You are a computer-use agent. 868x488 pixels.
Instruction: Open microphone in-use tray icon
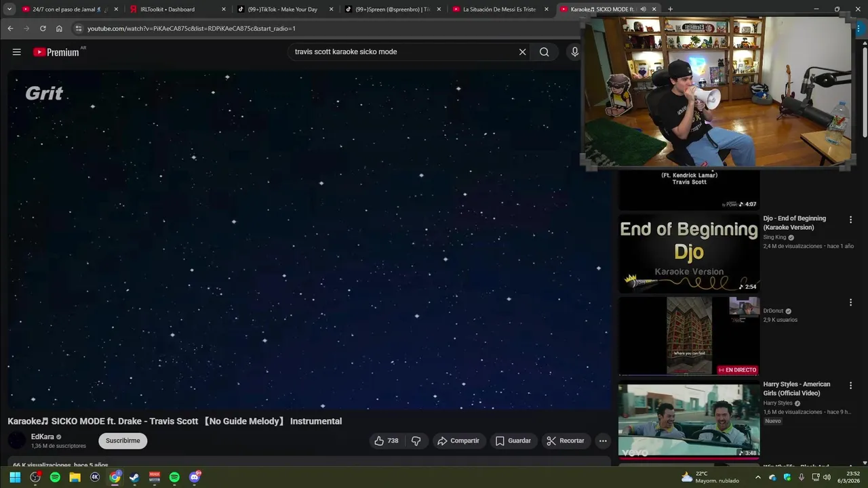[802, 477]
